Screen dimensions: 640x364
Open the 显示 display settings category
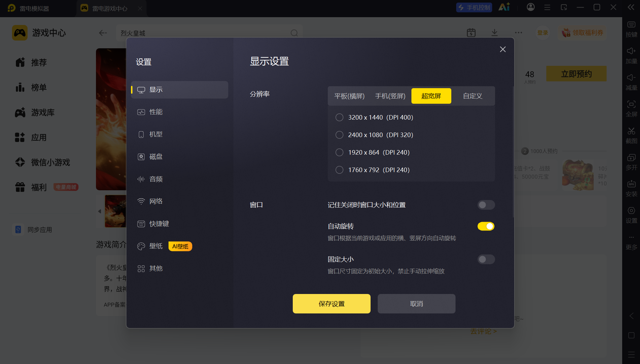click(x=180, y=90)
